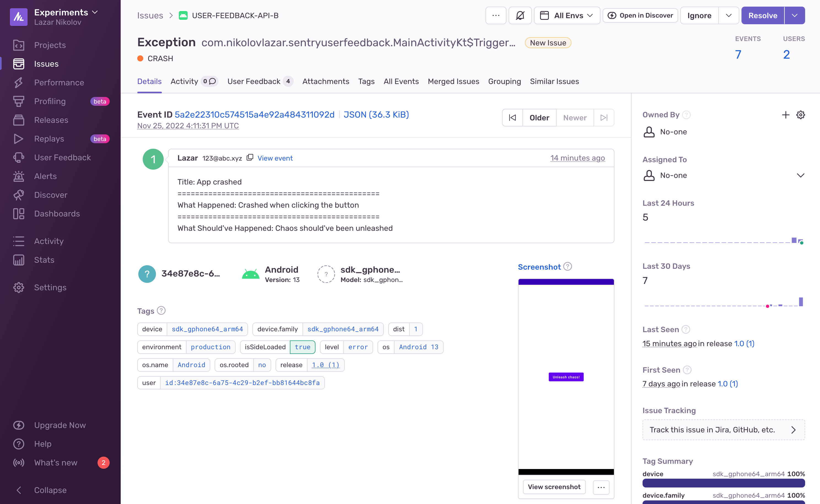Screen dimensions: 820x504
Task: Open the All Envs dropdown
Action: 567,15
